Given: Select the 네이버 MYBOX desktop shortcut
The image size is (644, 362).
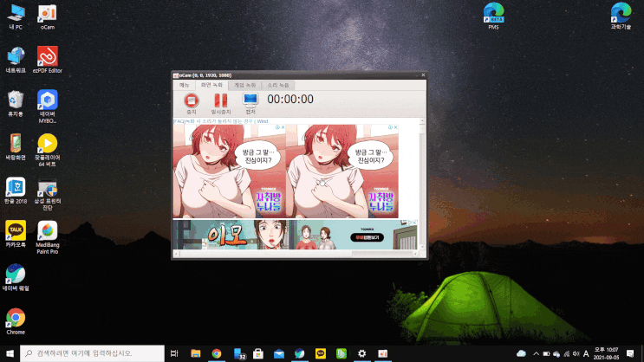Looking at the screenshot, I should pyautogui.click(x=47, y=107).
